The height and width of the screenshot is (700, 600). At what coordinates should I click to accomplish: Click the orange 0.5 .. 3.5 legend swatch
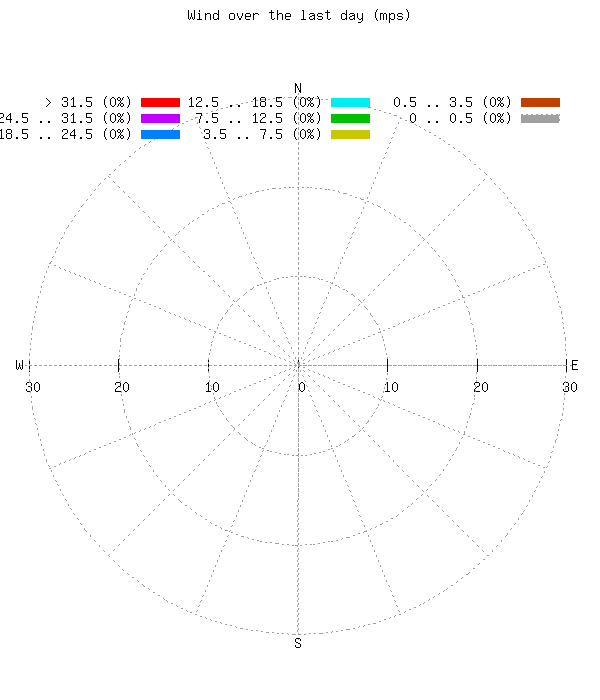tap(540, 102)
